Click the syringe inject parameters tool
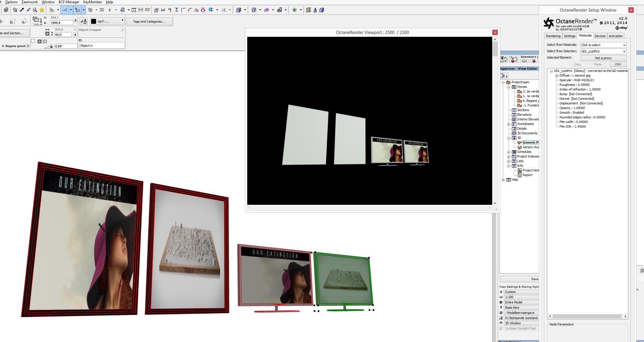This screenshot has height=342, width=644. [28, 10]
